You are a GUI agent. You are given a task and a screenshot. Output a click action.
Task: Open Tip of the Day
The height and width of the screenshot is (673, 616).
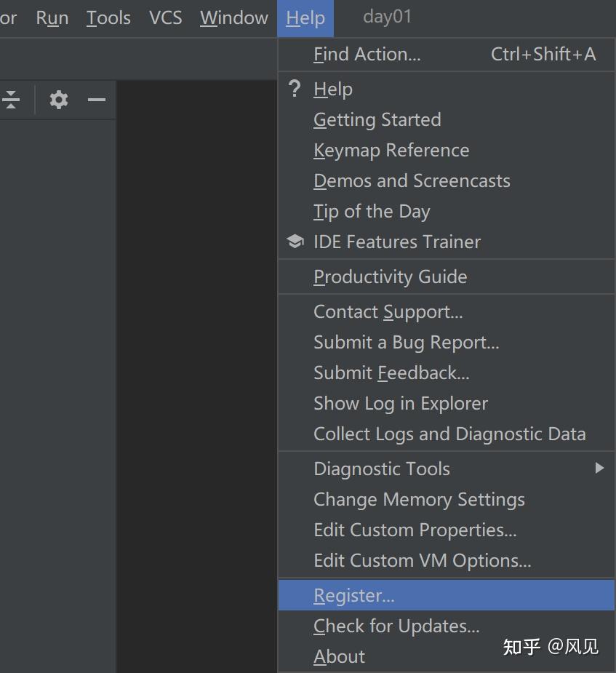click(x=372, y=211)
